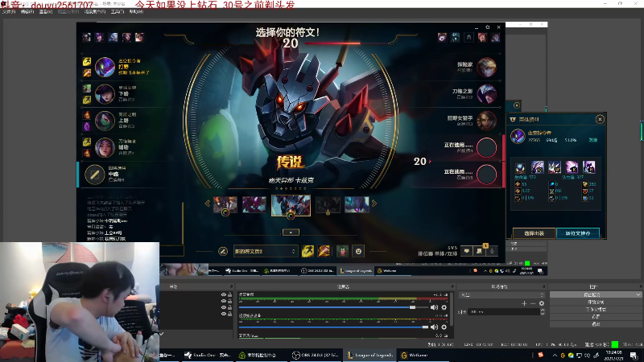Open the 文件(F) menu in OBS
644x362 pixels.
click(9, 12)
